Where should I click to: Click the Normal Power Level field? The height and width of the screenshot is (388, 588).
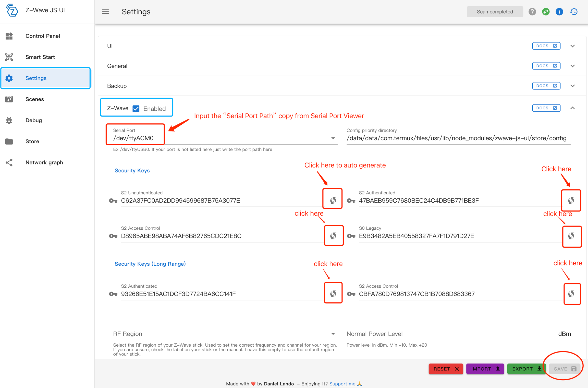449,334
